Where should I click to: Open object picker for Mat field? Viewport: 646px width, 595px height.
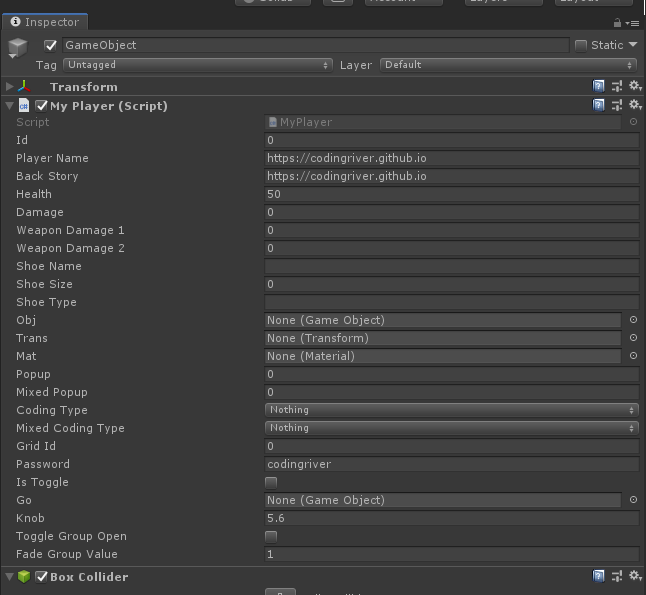(x=633, y=356)
